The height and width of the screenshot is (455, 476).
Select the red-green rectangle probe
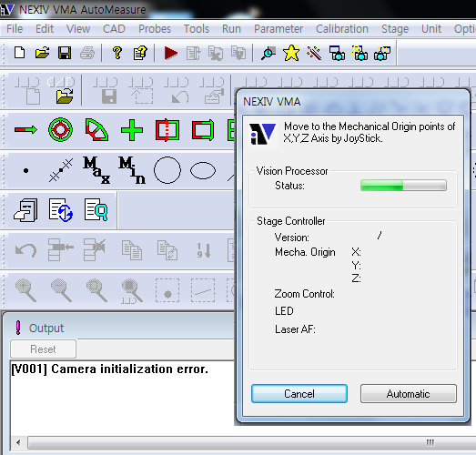point(203,130)
